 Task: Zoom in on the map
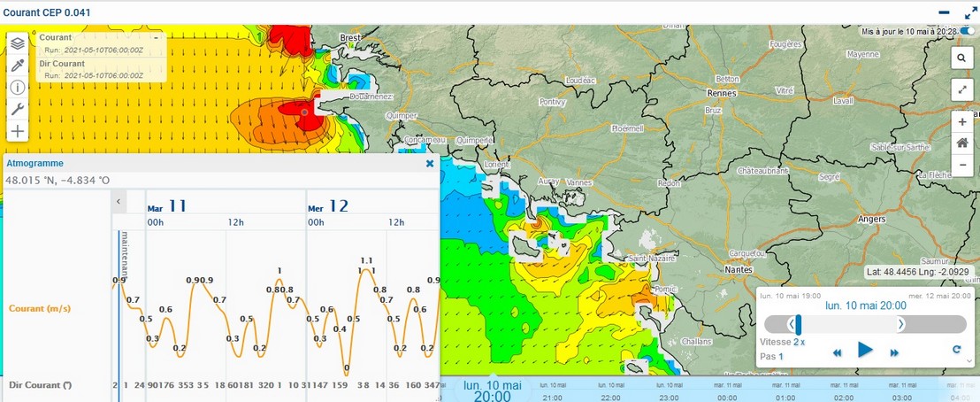coord(961,122)
